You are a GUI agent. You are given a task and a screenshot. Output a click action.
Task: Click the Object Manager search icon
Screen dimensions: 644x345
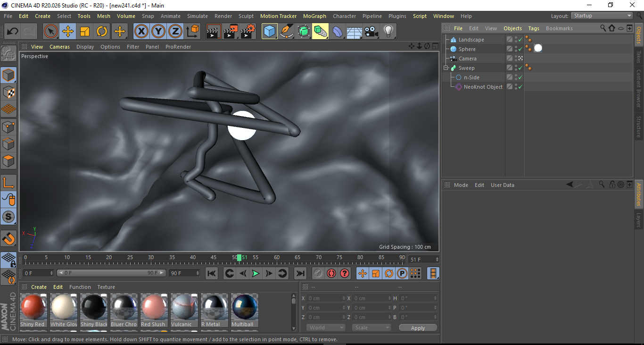(603, 28)
